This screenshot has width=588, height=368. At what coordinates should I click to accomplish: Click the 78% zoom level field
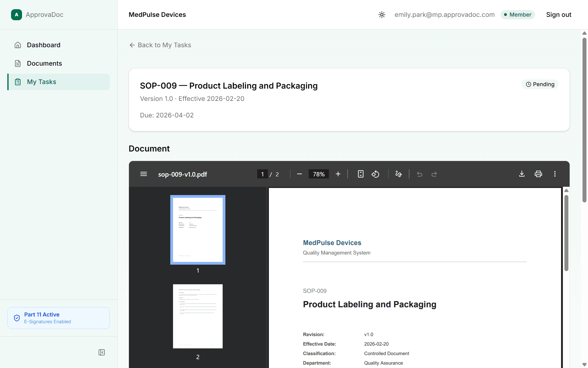click(318, 174)
